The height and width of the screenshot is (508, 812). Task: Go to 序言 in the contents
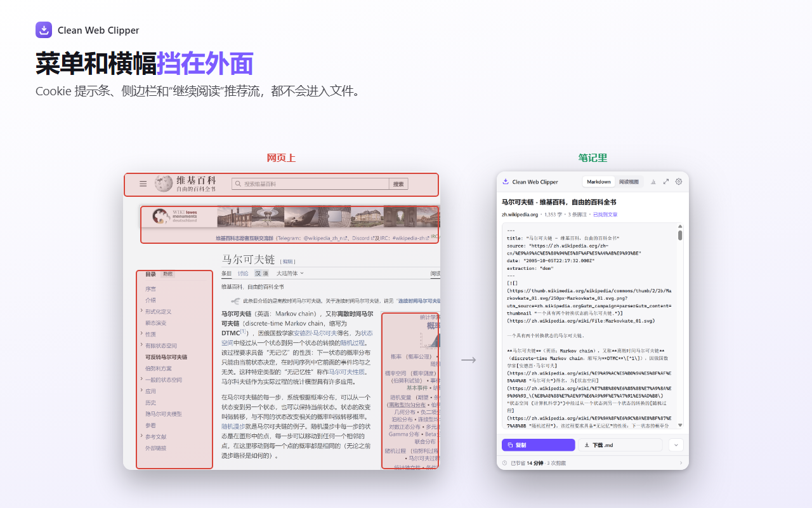pyautogui.click(x=150, y=289)
